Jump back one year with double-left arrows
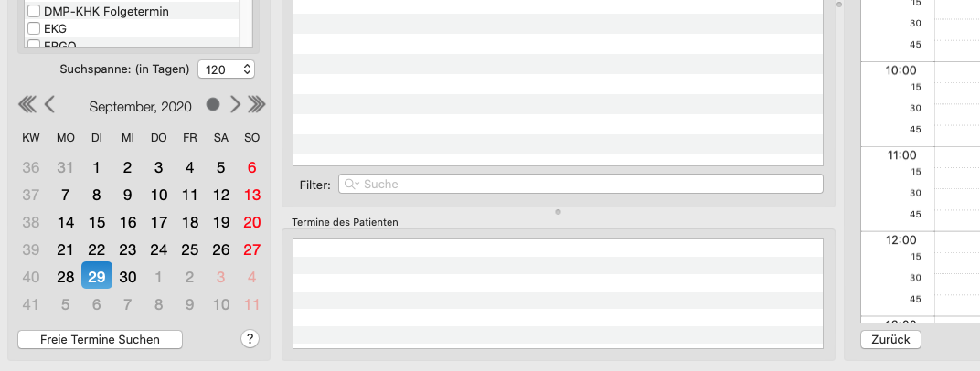980x371 pixels. click(x=27, y=104)
